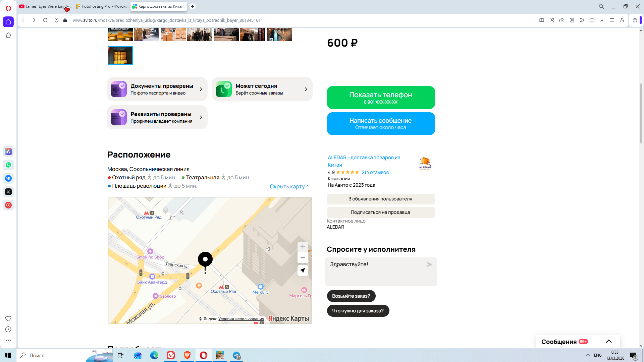Screen dimensions: 644x362
Task: Expand Документы проверены badge
Action: 157,89
